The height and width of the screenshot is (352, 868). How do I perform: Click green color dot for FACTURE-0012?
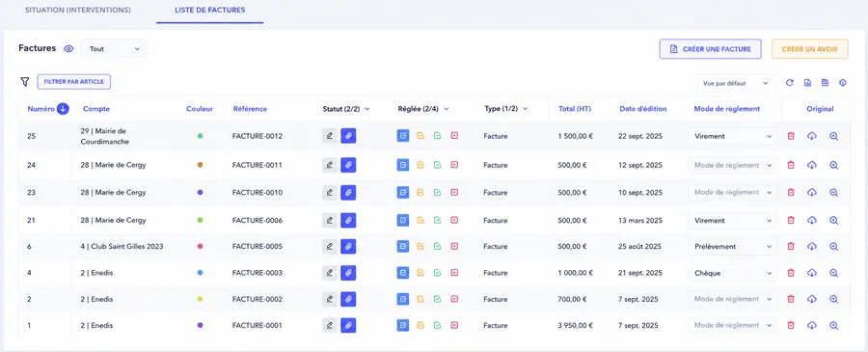(x=200, y=136)
